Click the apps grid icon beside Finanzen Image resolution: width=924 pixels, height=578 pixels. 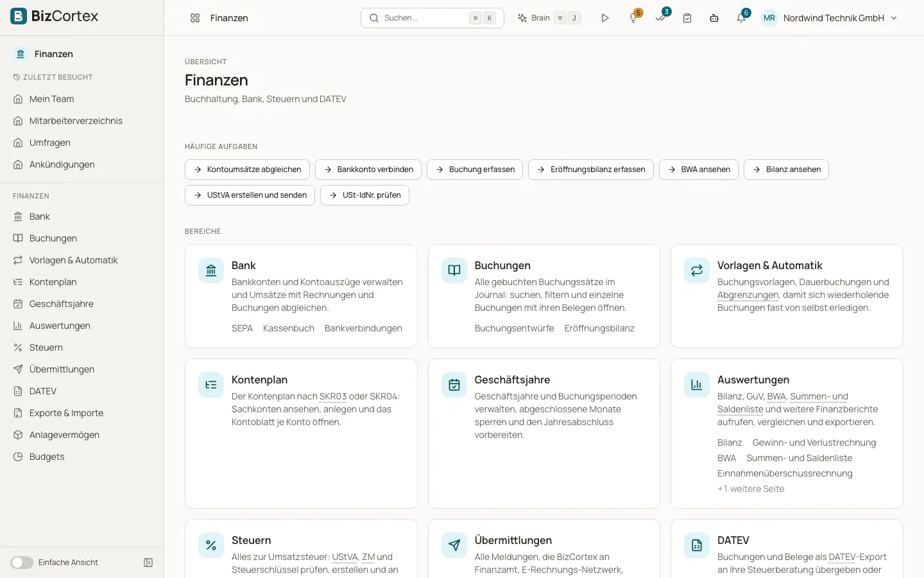195,18
